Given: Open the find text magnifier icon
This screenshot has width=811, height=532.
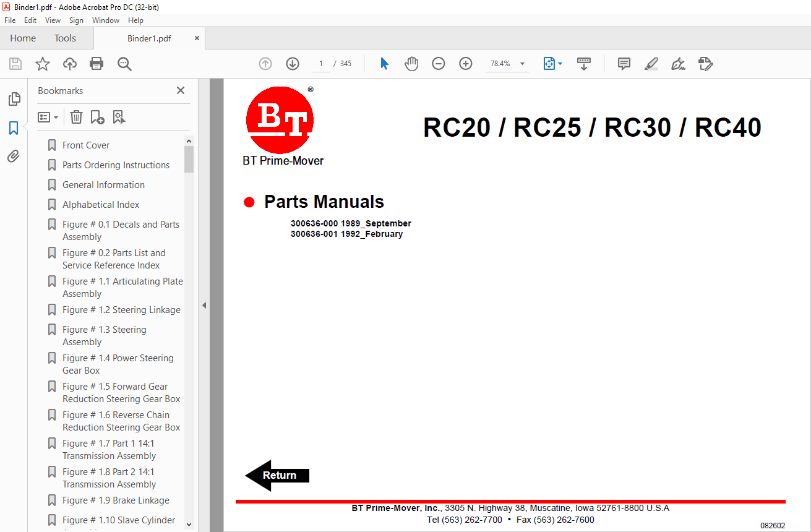Looking at the screenshot, I should tap(124, 64).
